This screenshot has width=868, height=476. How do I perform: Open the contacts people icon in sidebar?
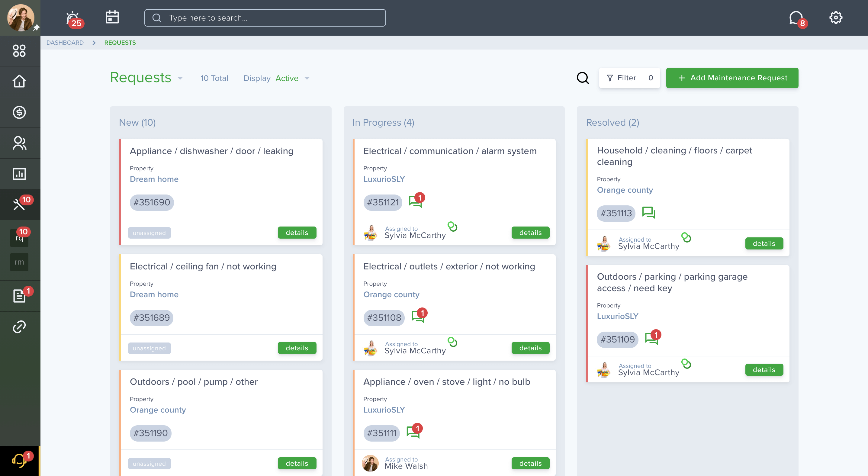[19, 143]
